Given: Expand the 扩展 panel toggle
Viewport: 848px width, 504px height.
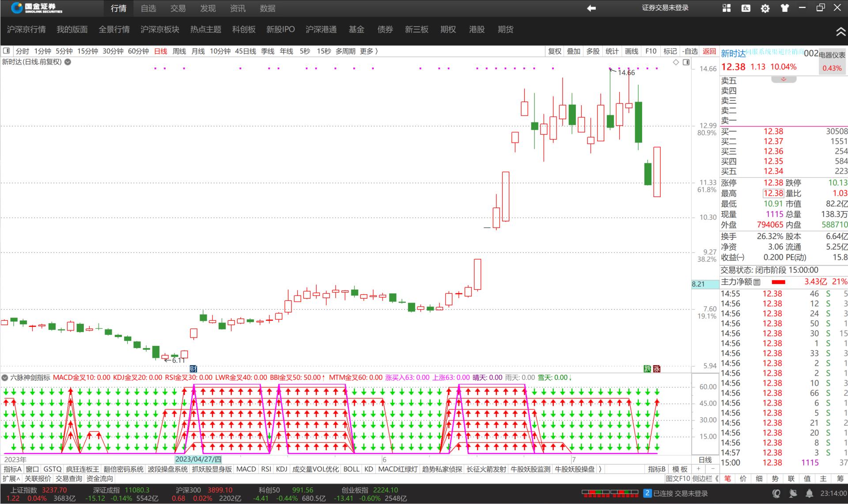Looking at the screenshot, I should coord(11,479).
